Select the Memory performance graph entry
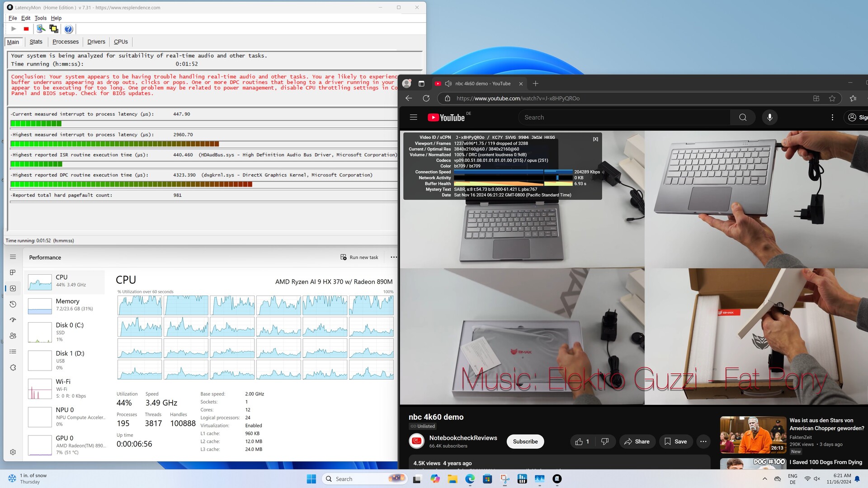This screenshot has width=868, height=488. click(66, 305)
